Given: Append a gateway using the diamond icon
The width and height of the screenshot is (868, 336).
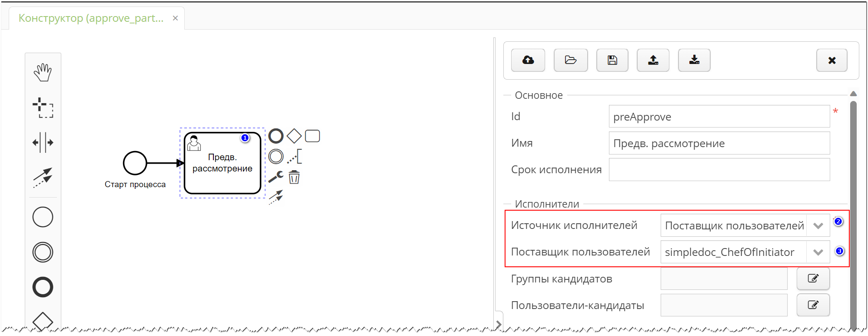Looking at the screenshot, I should [x=294, y=136].
